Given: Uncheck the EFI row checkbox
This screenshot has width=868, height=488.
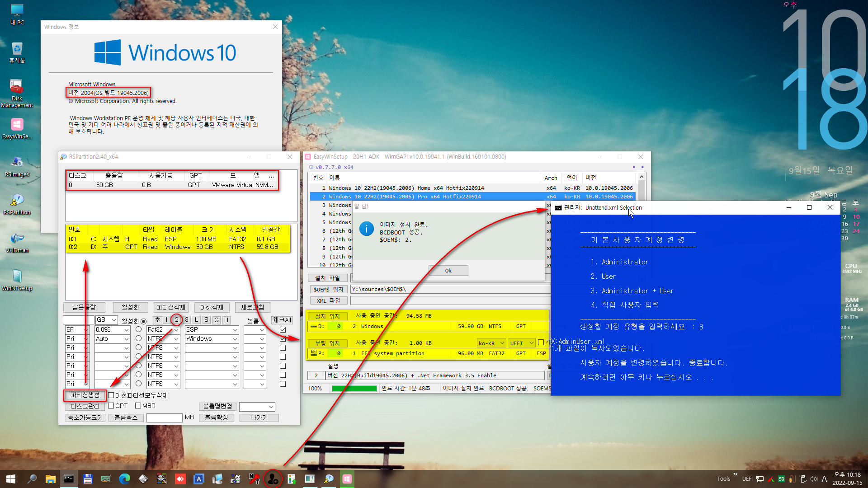Looking at the screenshot, I should click(x=283, y=329).
